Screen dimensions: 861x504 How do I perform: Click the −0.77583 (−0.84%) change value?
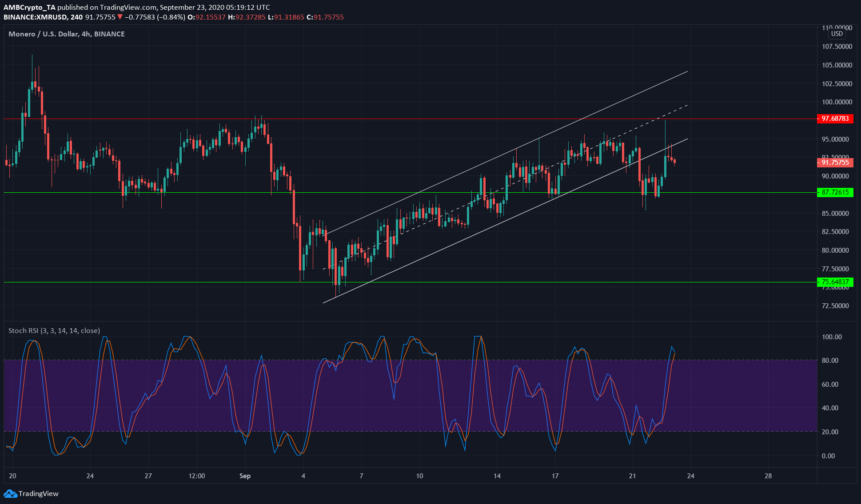(x=155, y=17)
